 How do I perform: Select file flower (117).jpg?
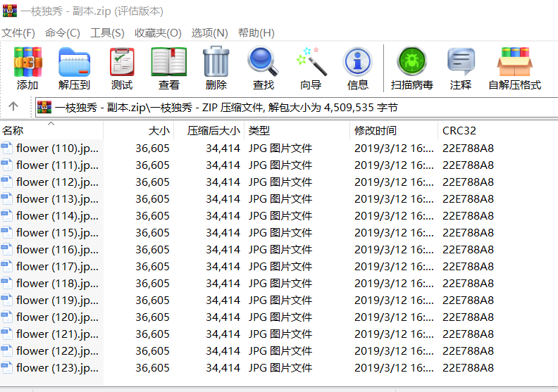(57, 267)
